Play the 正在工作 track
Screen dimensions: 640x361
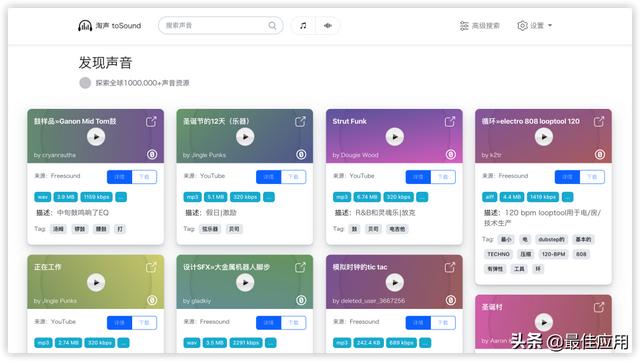[96, 283]
